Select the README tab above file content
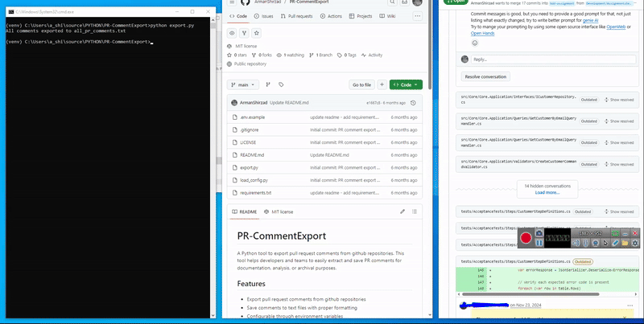This screenshot has height=324, width=644. coord(245,211)
